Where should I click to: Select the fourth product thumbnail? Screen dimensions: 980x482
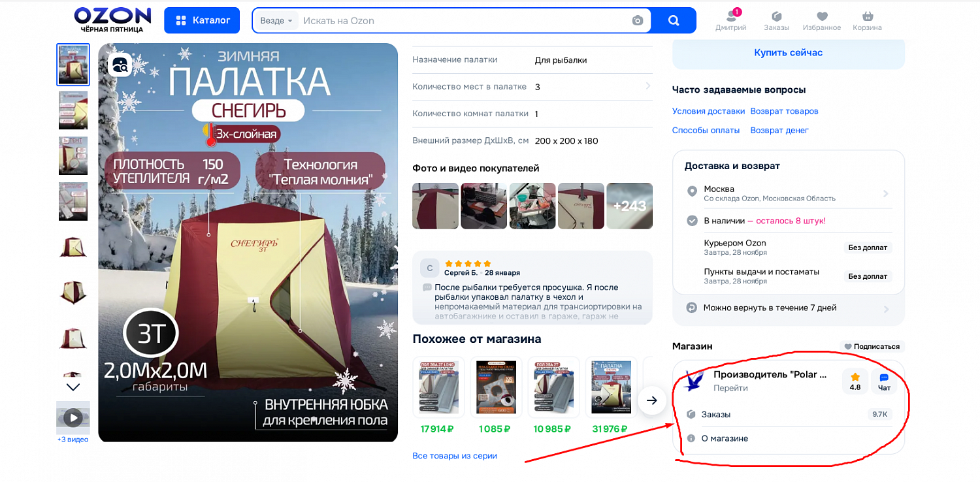(x=73, y=201)
